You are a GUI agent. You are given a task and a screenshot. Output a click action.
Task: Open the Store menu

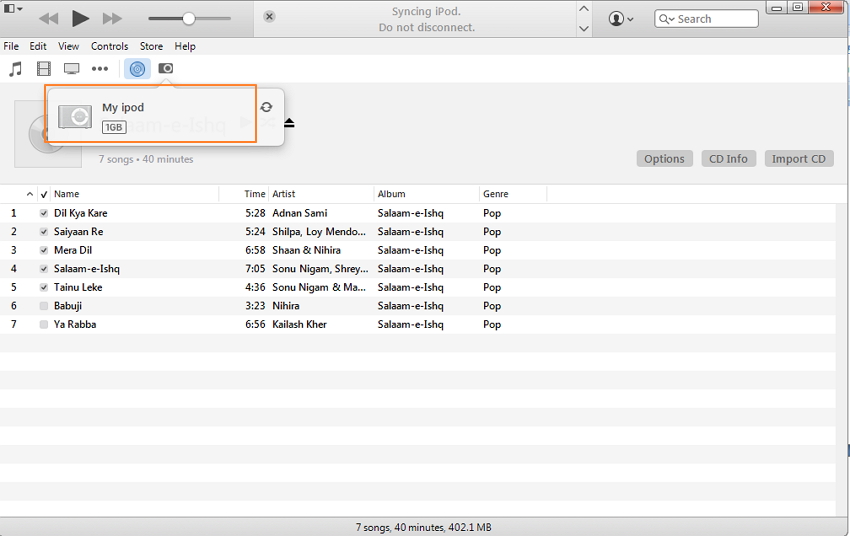151,46
